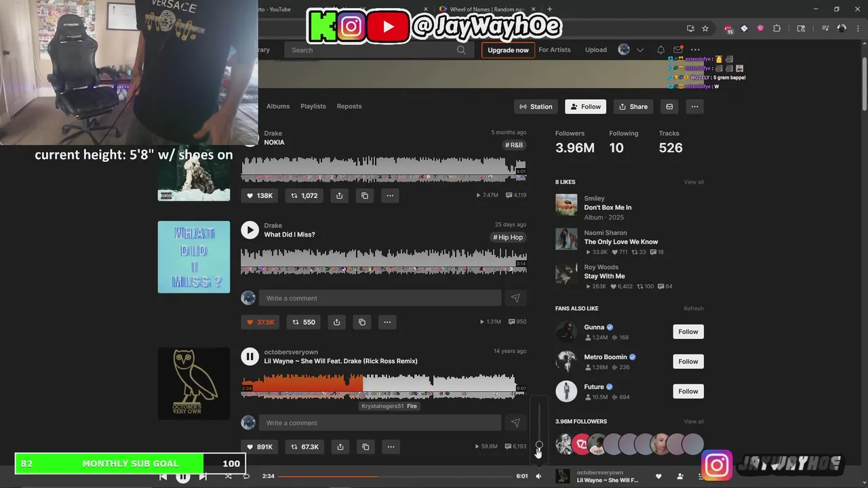This screenshot has height=488, width=868.
Task: Toggle shuffle in the player bar
Action: tap(228, 476)
